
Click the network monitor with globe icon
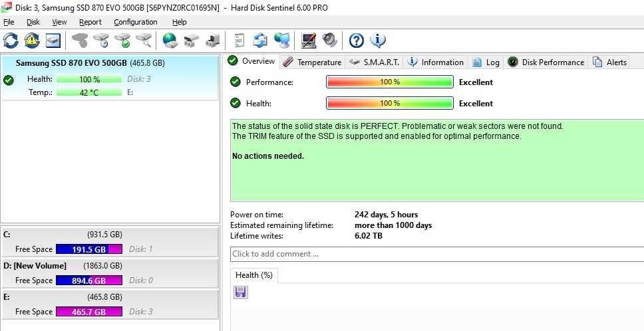(282, 40)
